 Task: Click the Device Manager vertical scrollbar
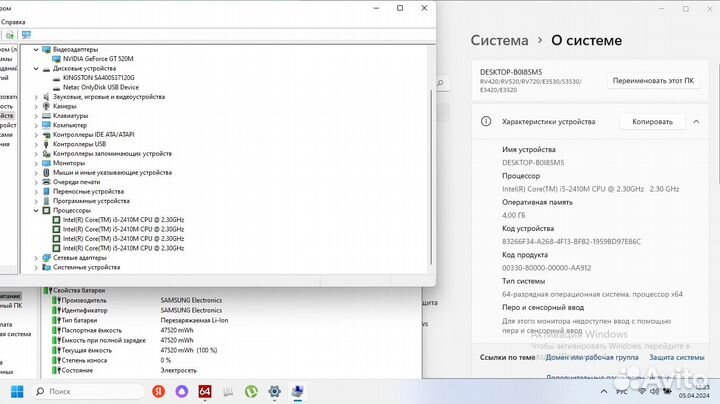point(431,177)
